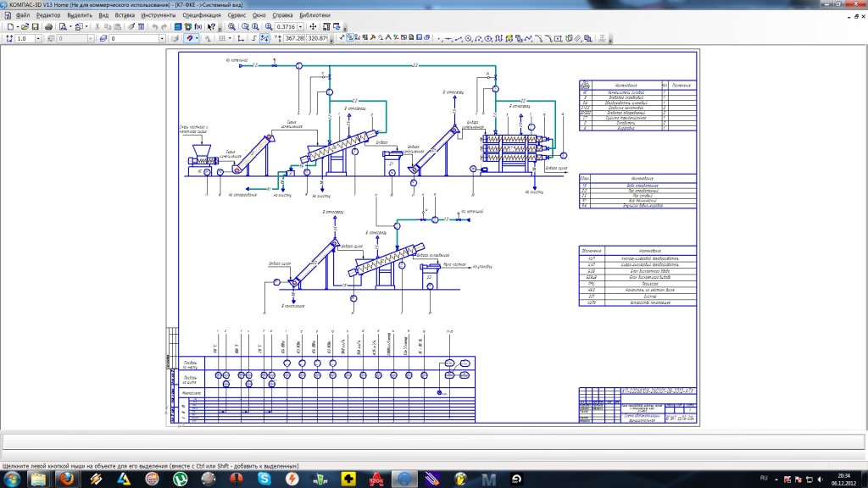This screenshot has width=868, height=488.
Task: Click the pan view cross-arrows icon
Action: (313, 26)
